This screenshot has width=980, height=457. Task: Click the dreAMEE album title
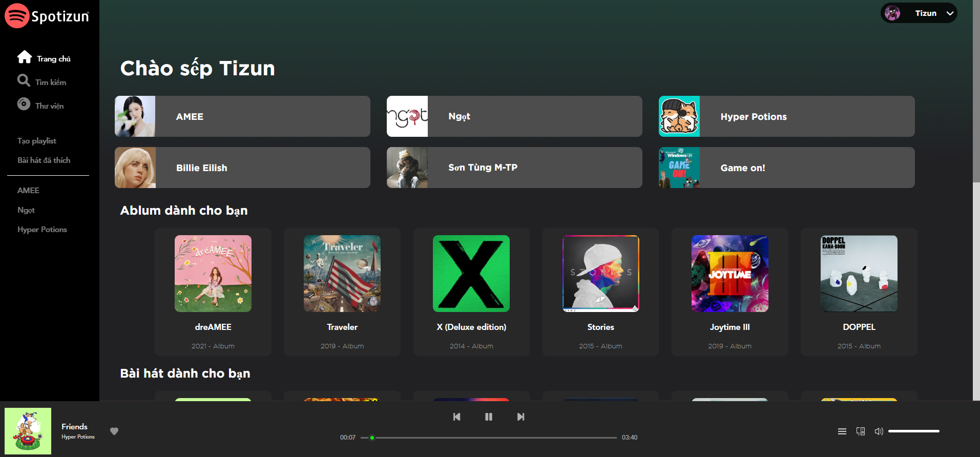213,327
